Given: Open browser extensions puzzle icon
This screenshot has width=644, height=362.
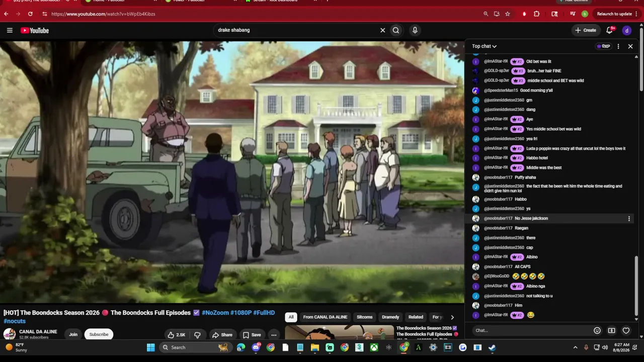Looking at the screenshot, I should 536,14.
